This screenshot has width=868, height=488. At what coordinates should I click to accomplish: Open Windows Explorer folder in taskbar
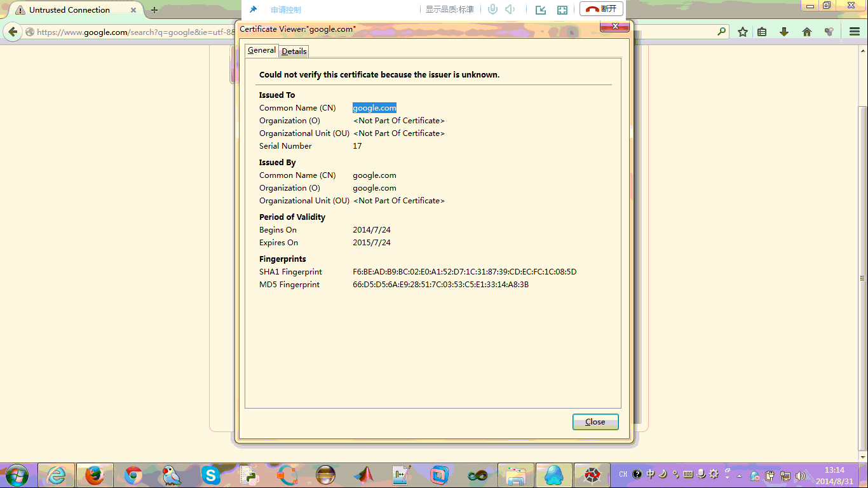(515, 475)
